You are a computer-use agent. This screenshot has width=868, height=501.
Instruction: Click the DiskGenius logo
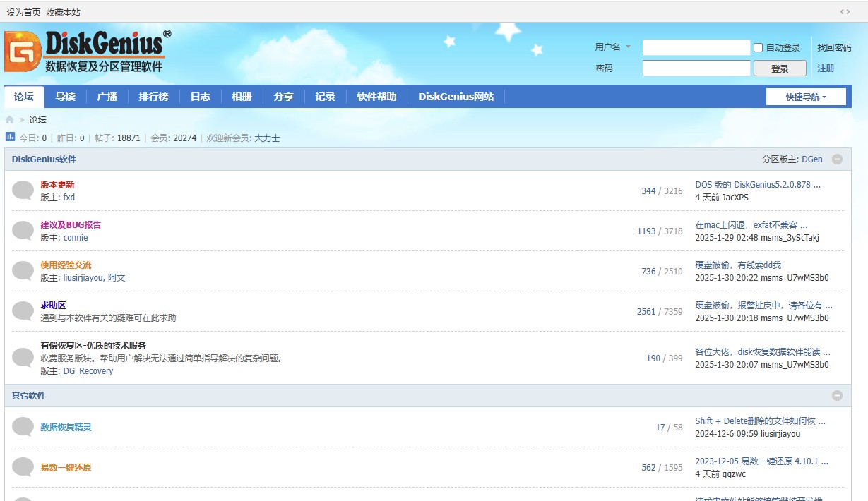point(88,52)
